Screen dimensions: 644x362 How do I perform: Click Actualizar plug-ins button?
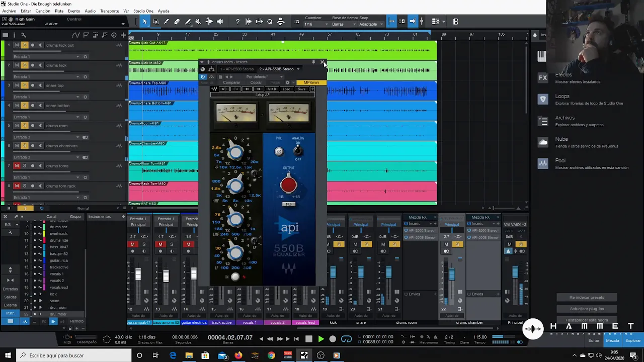(587, 309)
